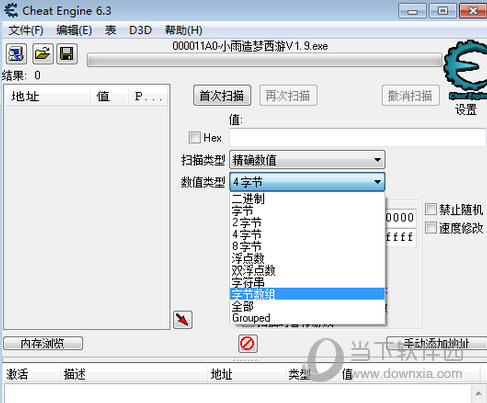Screen dimensions: 487x403
Task: Click the Cheat Engine gear logo
Action: coord(465,69)
